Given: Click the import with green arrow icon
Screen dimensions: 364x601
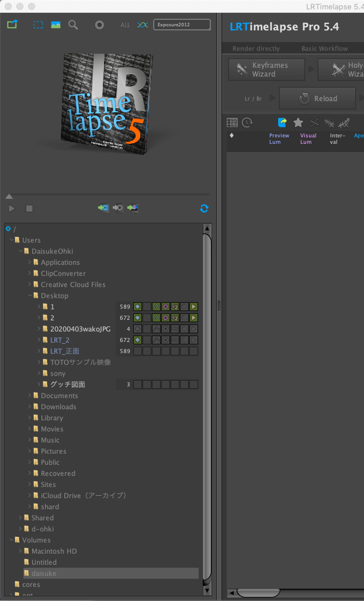Looking at the screenshot, I should pyautogui.click(x=103, y=208).
